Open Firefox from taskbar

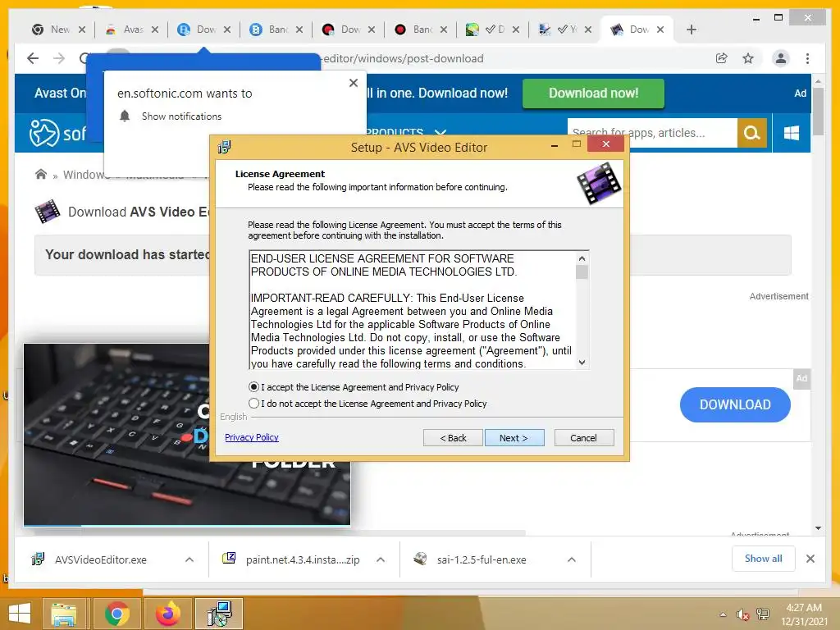tap(167, 614)
